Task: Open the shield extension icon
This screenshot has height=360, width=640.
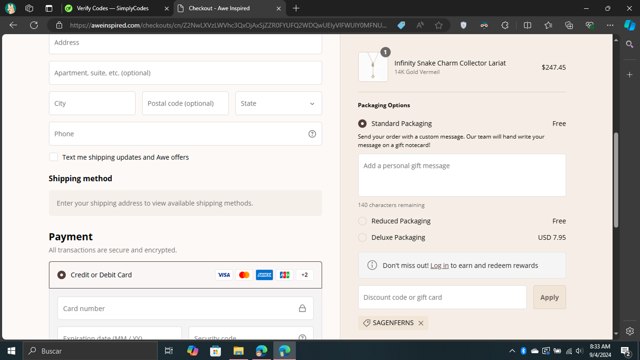Action: (x=463, y=25)
